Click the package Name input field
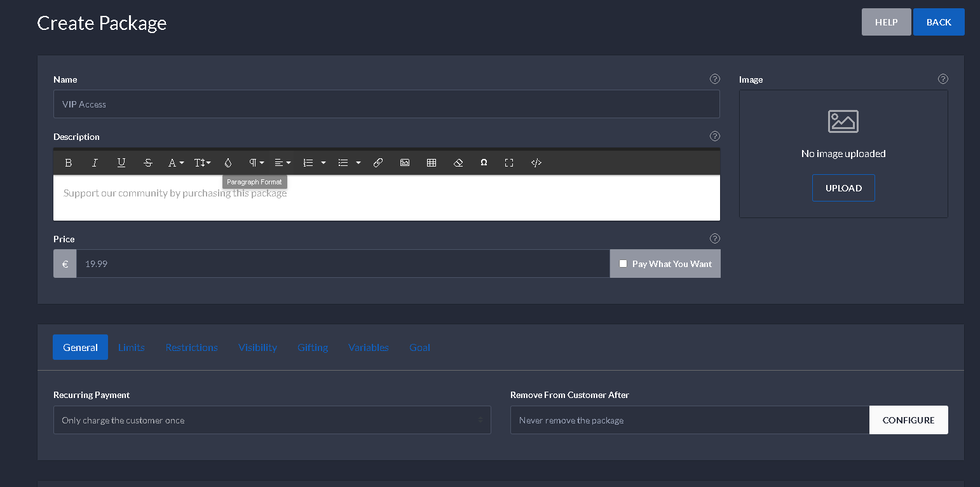Image resolution: width=980 pixels, height=487 pixels. (386, 104)
